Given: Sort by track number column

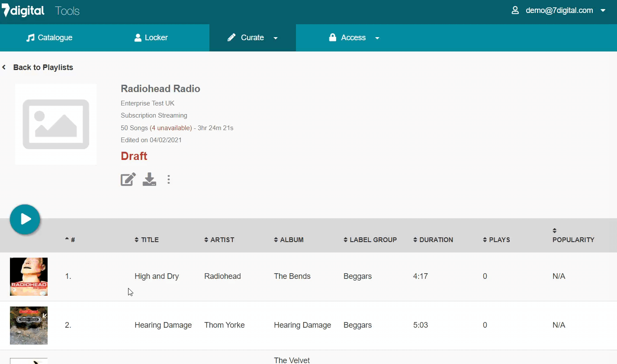Looking at the screenshot, I should pyautogui.click(x=70, y=239).
